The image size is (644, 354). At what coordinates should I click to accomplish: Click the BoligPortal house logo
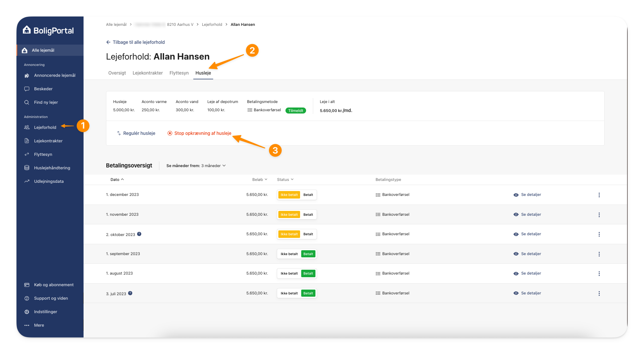click(x=27, y=30)
